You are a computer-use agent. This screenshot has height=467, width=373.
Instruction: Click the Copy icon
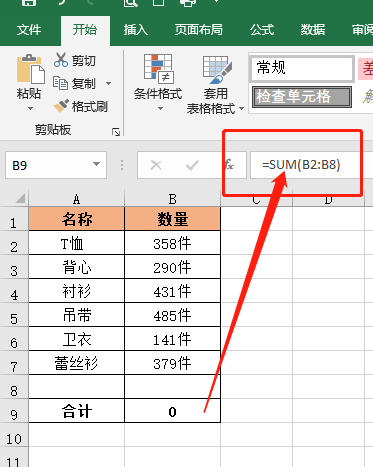pyautogui.click(x=60, y=83)
